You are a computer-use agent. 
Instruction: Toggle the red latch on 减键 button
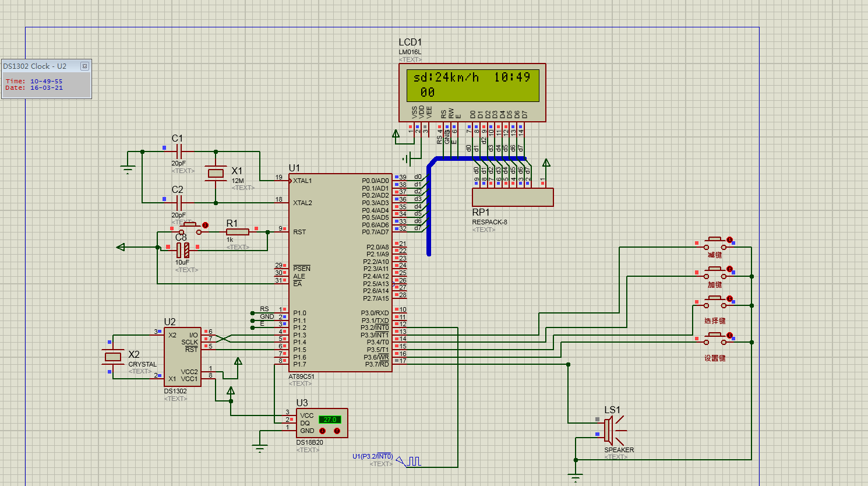[729, 240]
